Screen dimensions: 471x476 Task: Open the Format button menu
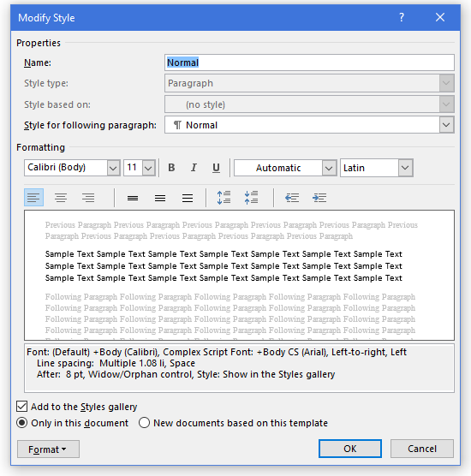pyautogui.click(x=48, y=449)
